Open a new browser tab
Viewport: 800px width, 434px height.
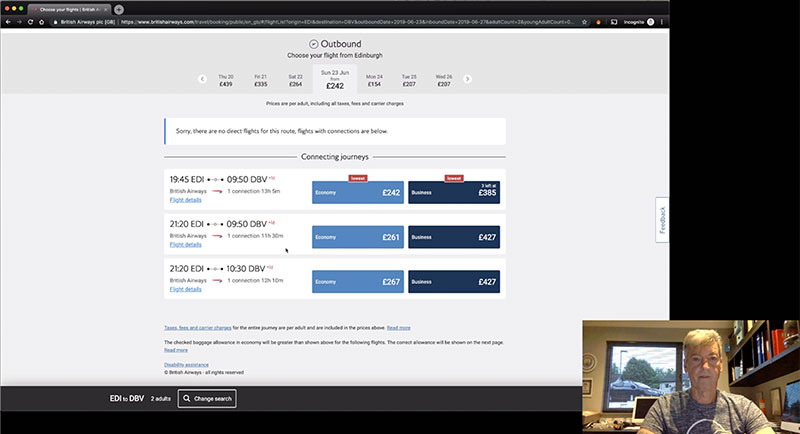(119, 9)
